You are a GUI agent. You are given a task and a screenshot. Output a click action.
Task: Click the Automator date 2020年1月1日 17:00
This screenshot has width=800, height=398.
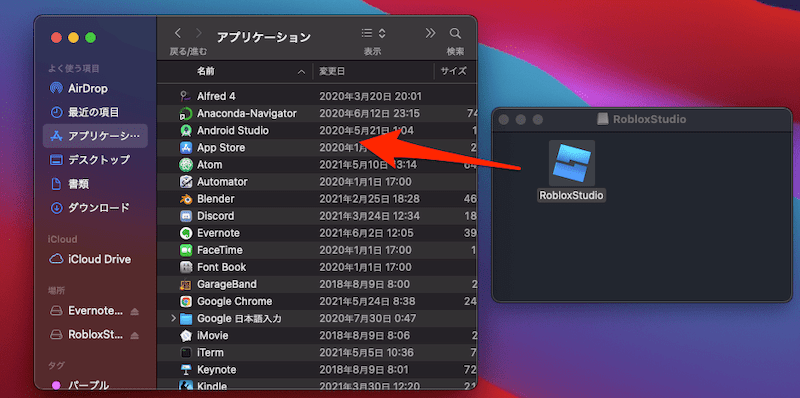(365, 182)
